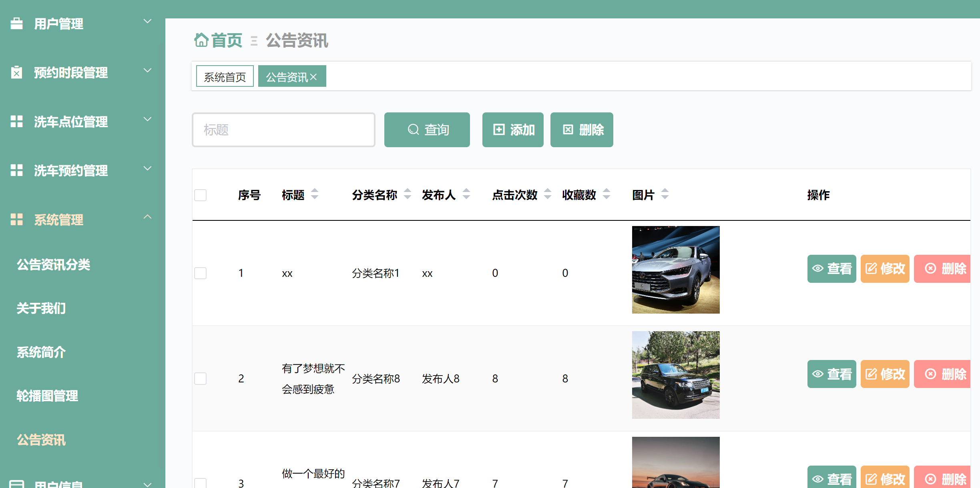
Task: Click the eye icon on row 2 查看 button
Action: 818,374
